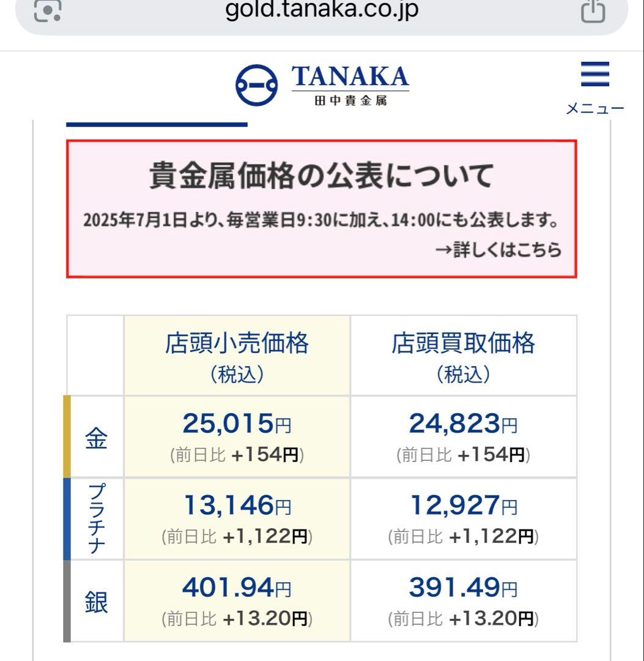Tap the page settings icon in the address bar

tap(46, 10)
